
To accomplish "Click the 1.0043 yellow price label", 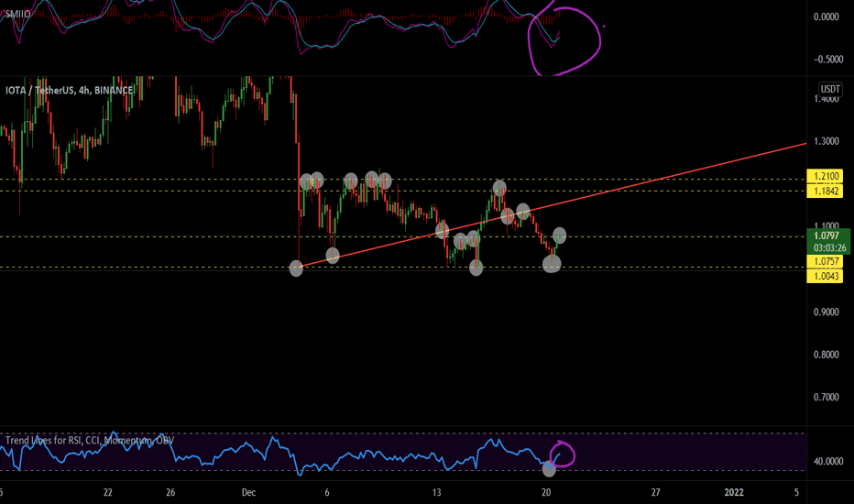I will coord(826,276).
